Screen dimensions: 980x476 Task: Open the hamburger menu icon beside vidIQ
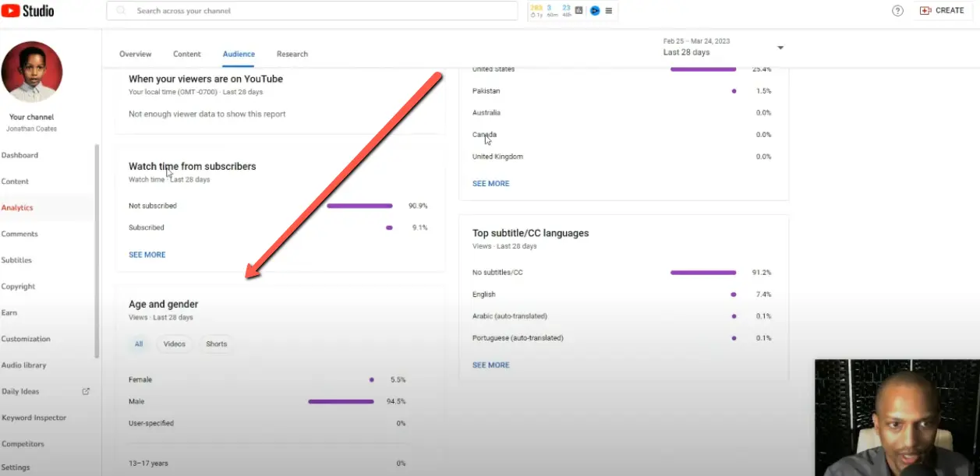(609, 10)
